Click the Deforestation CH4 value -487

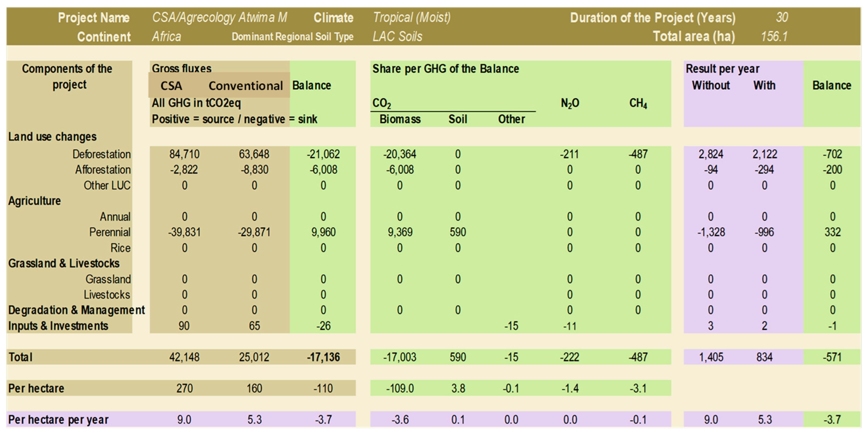point(638,154)
